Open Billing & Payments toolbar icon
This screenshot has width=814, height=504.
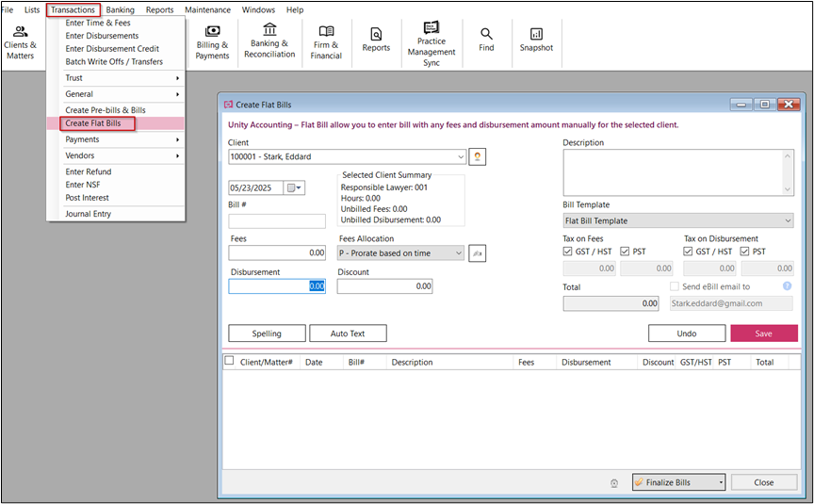point(212,42)
